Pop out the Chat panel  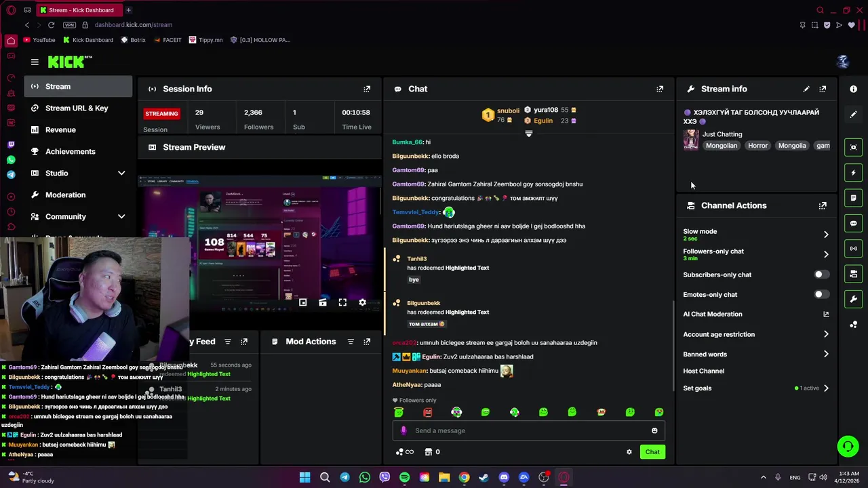click(660, 89)
